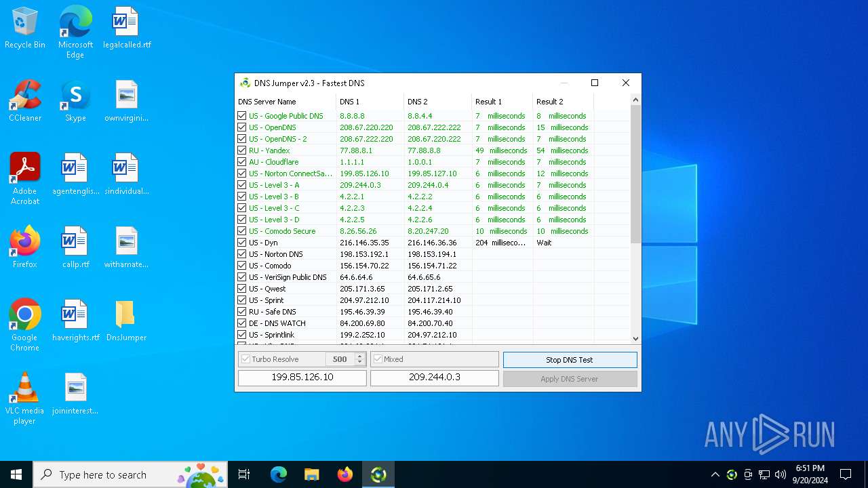
Task: Click the Type here to search box
Action: pos(130,474)
